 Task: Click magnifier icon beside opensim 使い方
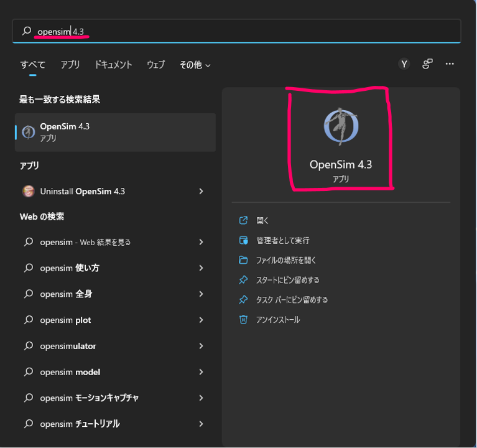(x=29, y=268)
